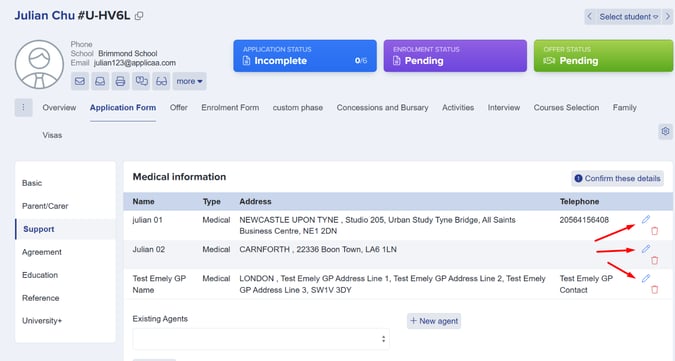
Task: Open the settings gear icon
Action: pyautogui.click(x=666, y=131)
